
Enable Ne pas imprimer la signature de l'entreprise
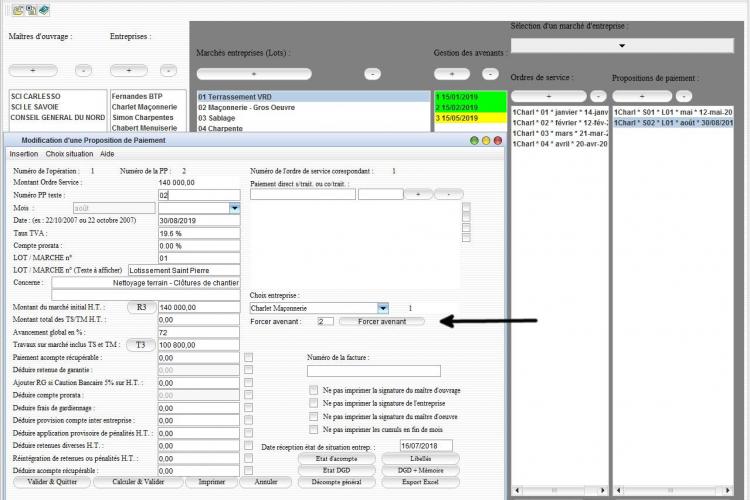pyautogui.click(x=314, y=403)
